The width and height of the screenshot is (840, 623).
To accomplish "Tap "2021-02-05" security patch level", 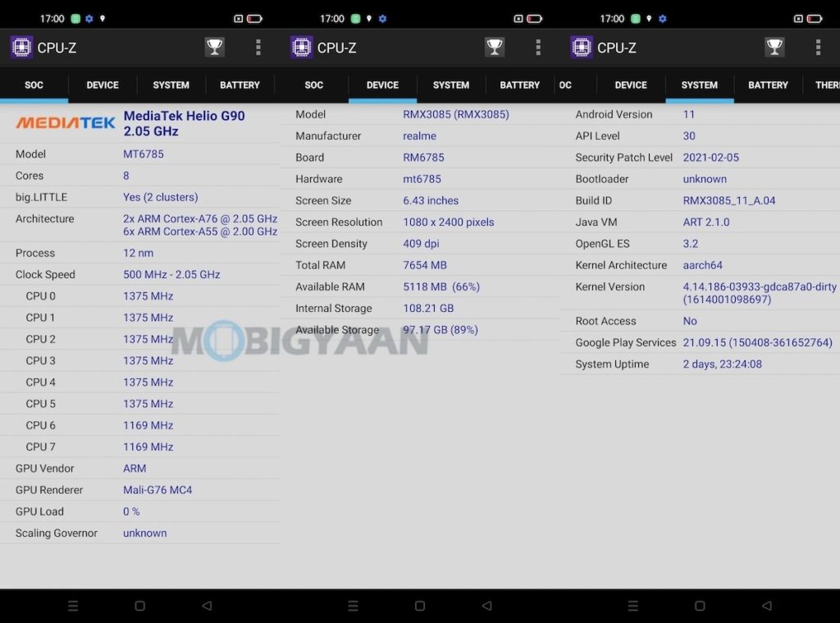I will click(x=710, y=157).
